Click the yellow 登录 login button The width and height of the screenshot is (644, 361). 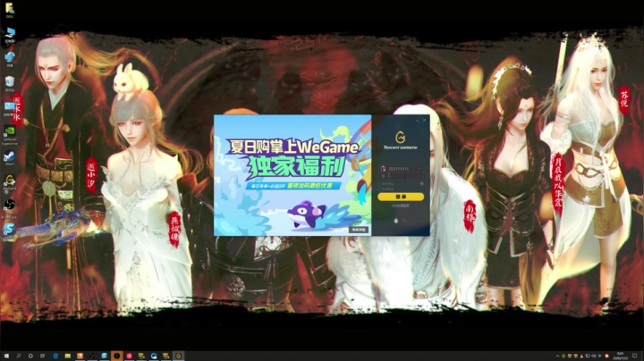[401, 197]
